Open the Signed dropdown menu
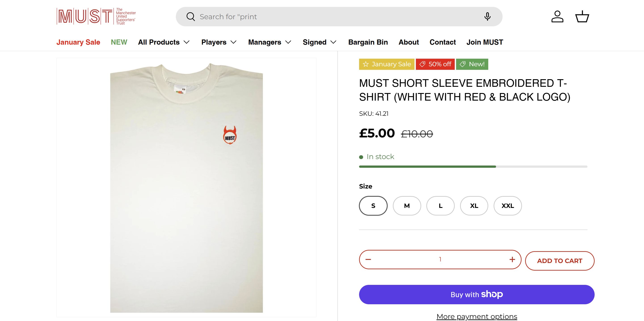 319,42
